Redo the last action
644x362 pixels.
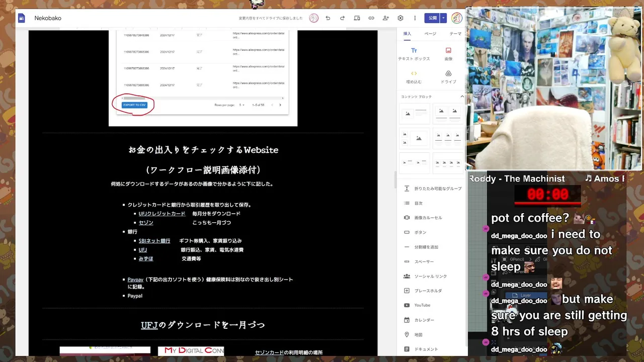(x=343, y=18)
